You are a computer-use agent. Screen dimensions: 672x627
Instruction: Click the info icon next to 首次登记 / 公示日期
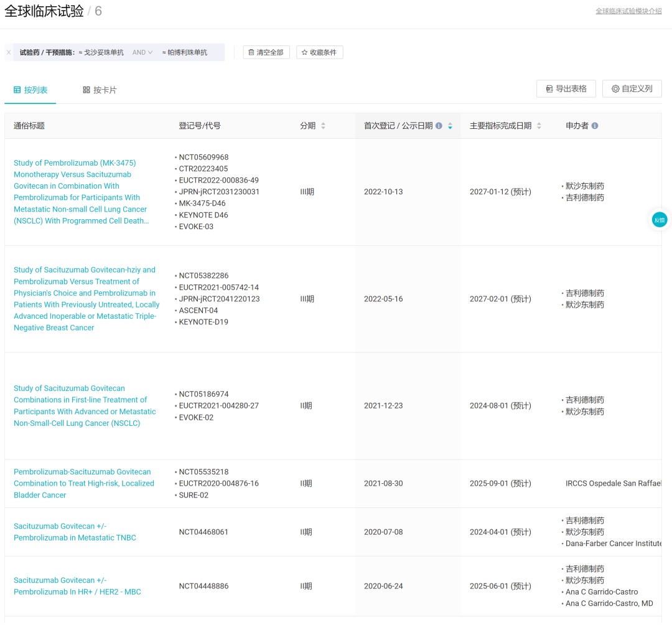(439, 126)
